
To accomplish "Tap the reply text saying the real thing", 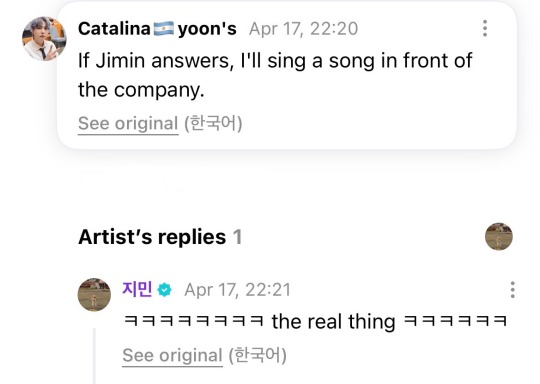I will tap(315, 322).
